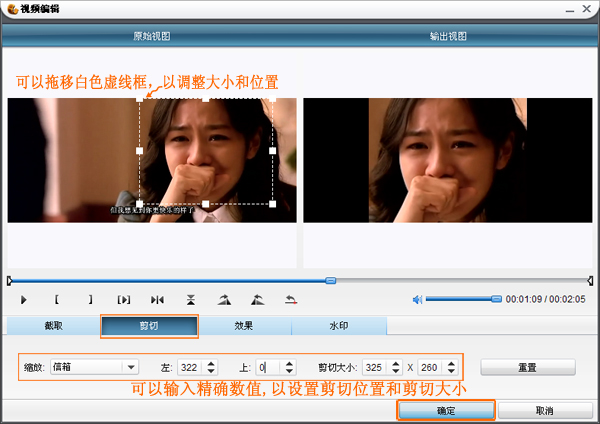Viewport: 600px width, 424px height.
Task: Decrease the 左 value with down arrow
Action: click(211, 371)
